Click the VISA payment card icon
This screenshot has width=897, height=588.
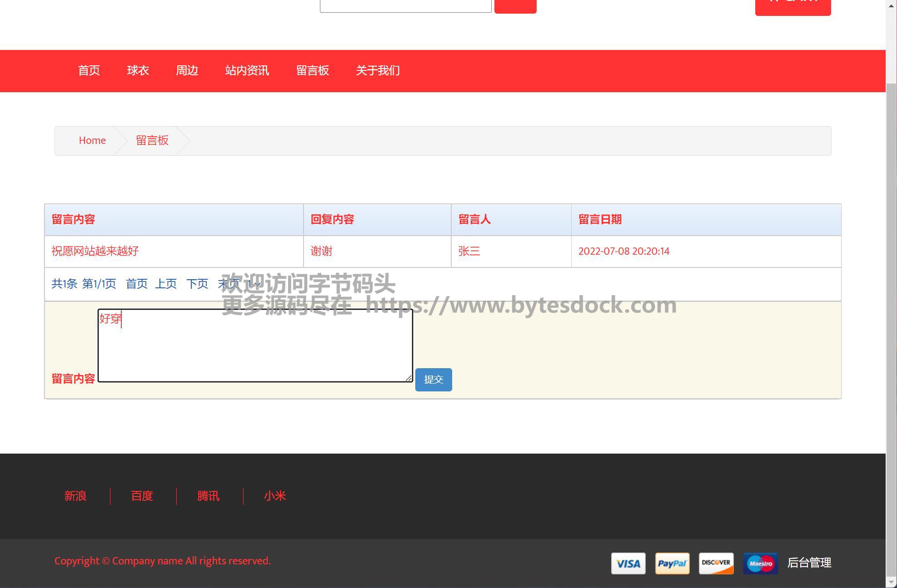coord(628,563)
